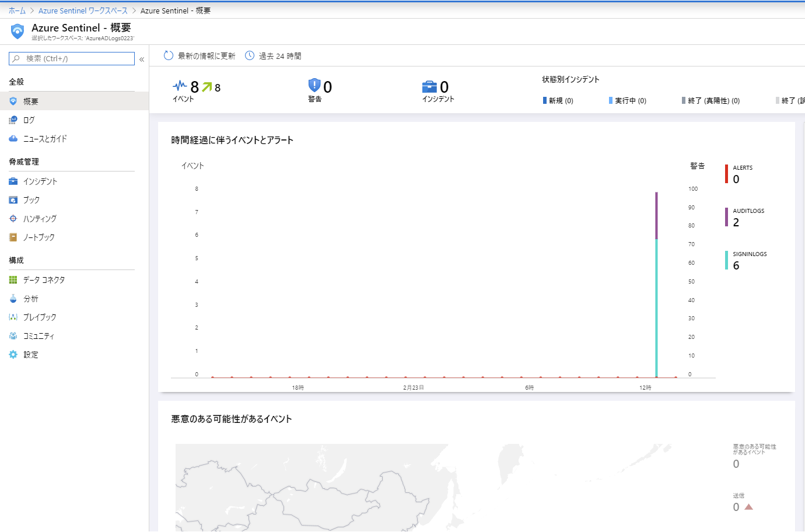This screenshot has width=805, height=532.
Task: Open プレイブック menu item
Action: coord(74,317)
